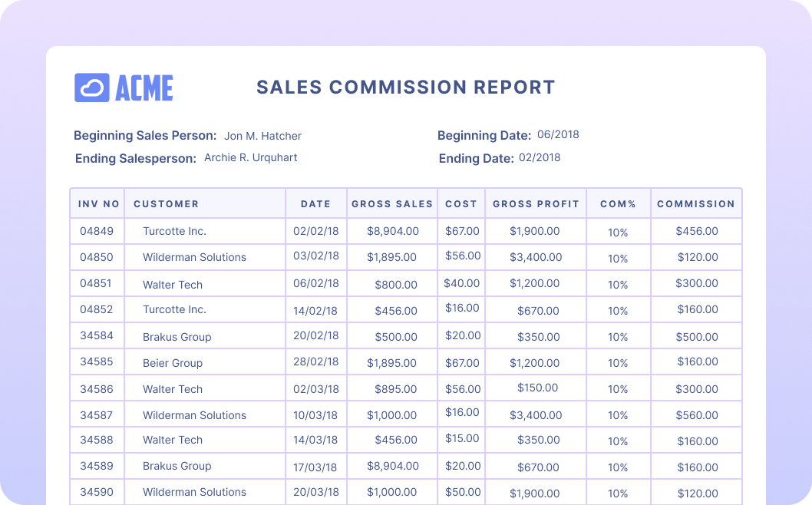Select Beier Group customer cell

[x=173, y=363]
